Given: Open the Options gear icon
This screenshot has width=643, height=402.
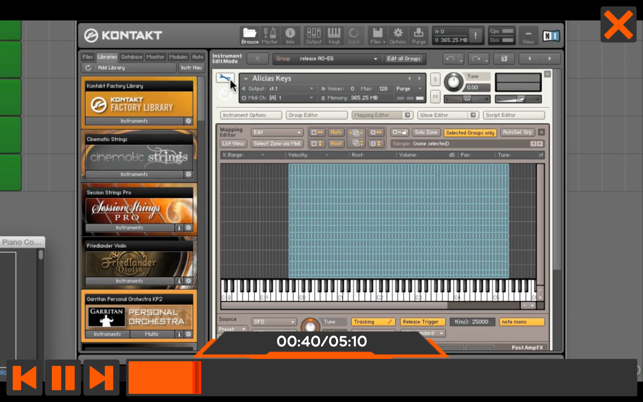Looking at the screenshot, I should [x=398, y=36].
